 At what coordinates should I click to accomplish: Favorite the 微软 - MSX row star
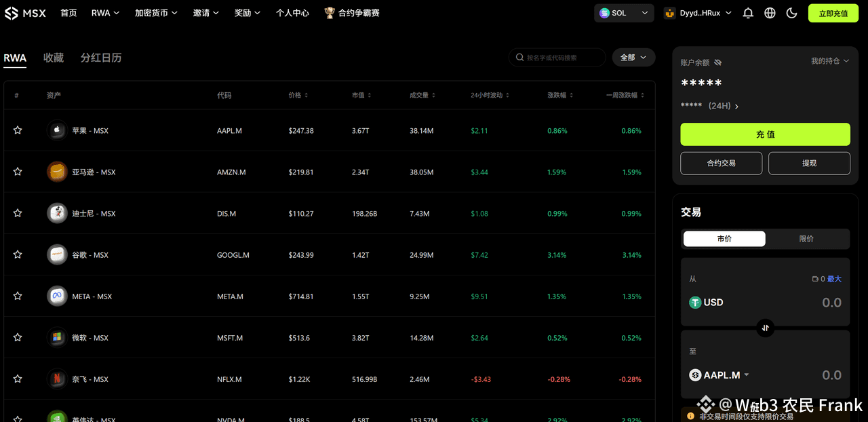18,337
